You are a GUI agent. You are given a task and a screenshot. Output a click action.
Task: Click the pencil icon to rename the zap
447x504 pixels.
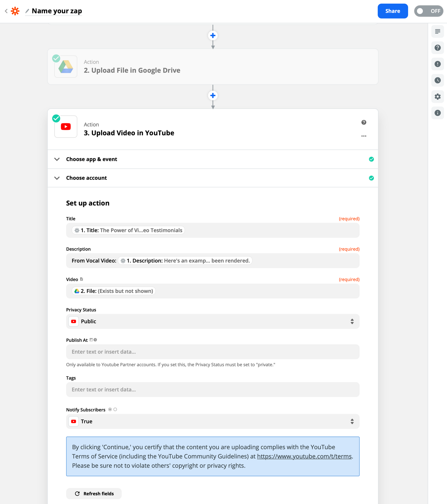pyautogui.click(x=27, y=11)
